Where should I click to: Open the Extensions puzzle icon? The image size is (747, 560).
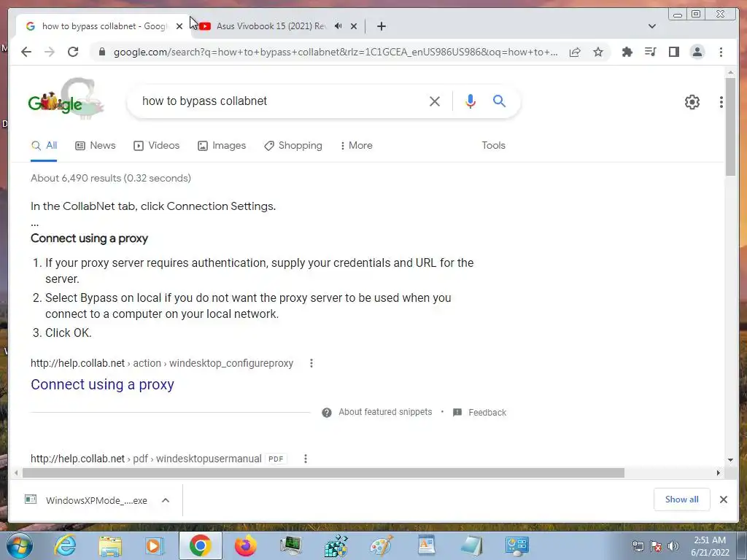(x=627, y=52)
